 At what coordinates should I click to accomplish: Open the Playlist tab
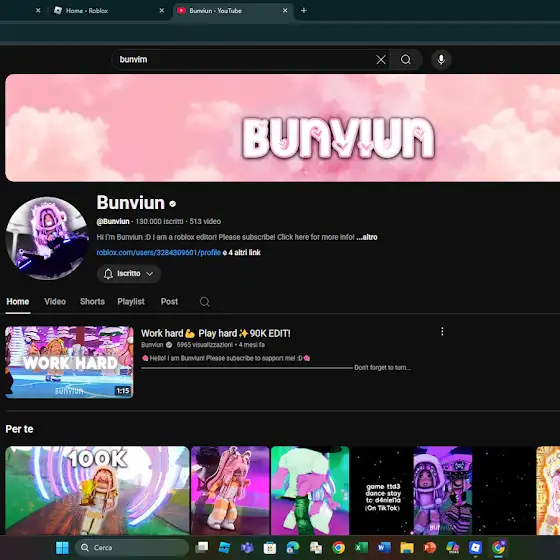pyautogui.click(x=131, y=301)
